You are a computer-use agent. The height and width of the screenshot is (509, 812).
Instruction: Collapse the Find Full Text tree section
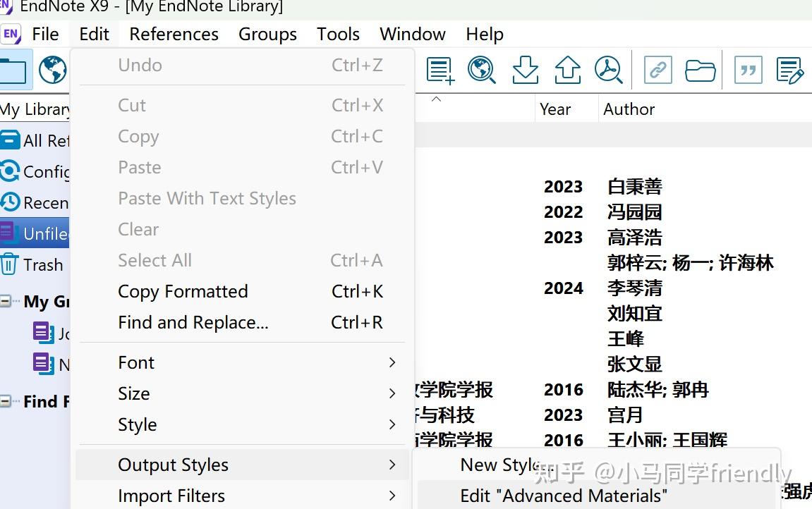[6, 401]
